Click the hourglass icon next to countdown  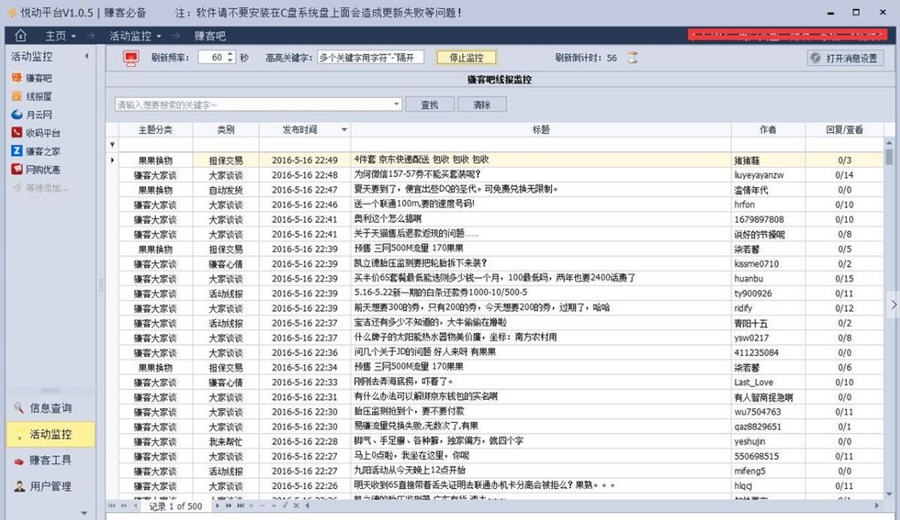tap(632, 57)
